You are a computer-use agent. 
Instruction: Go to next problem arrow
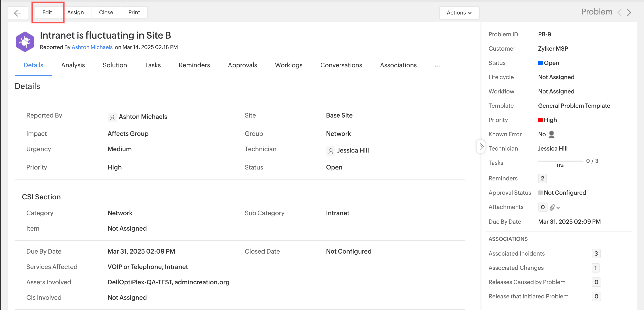(629, 12)
